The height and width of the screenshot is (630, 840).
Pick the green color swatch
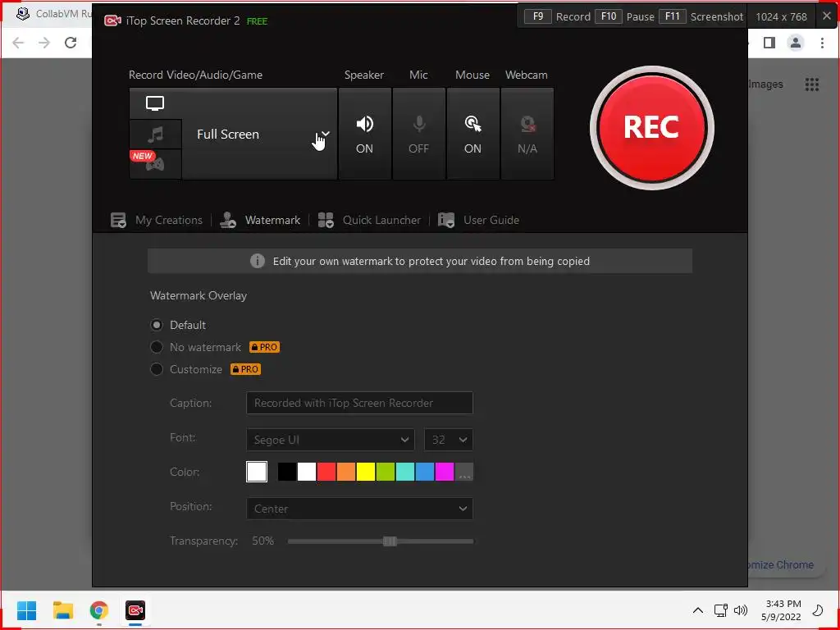tap(386, 472)
